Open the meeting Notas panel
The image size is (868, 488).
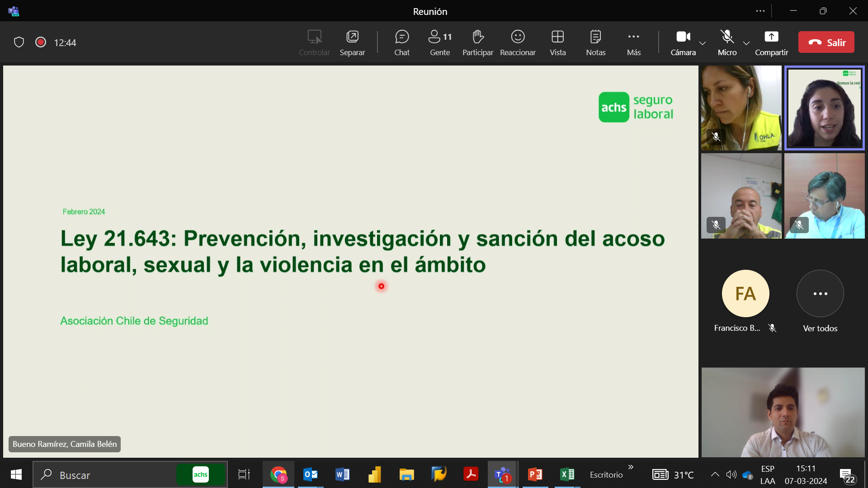(x=595, y=42)
